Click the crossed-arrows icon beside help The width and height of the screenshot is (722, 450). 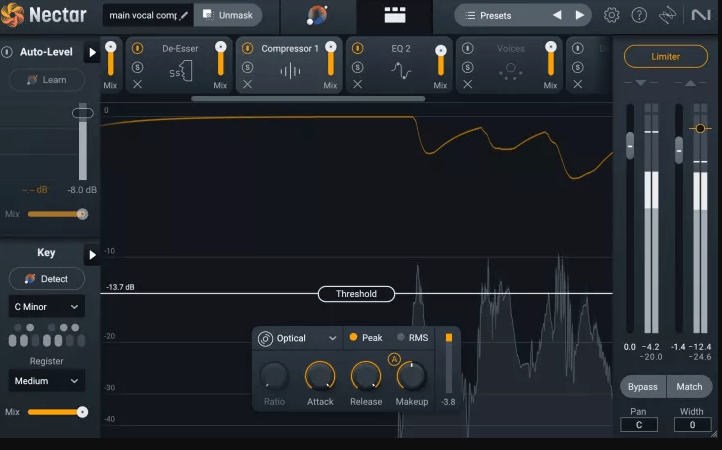667,15
